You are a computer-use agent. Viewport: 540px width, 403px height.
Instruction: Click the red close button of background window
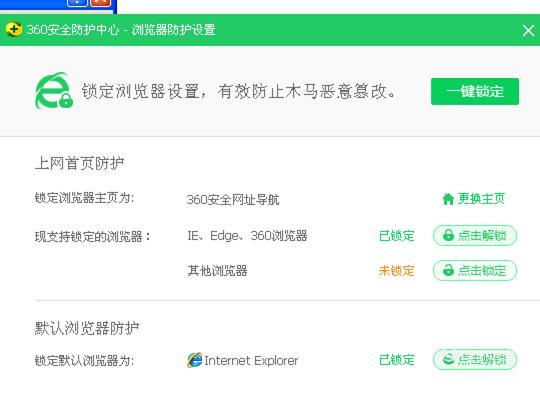(100, 3)
